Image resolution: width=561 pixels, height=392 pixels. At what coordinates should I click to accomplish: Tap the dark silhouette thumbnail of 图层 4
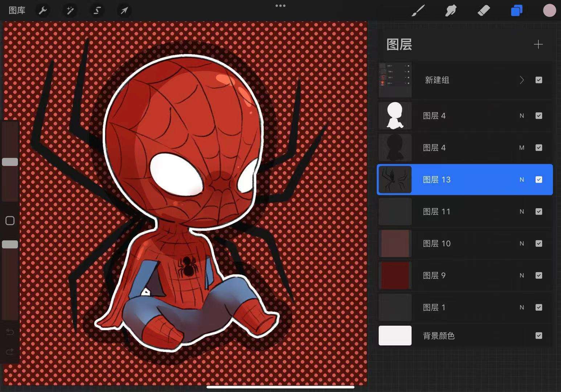(395, 148)
